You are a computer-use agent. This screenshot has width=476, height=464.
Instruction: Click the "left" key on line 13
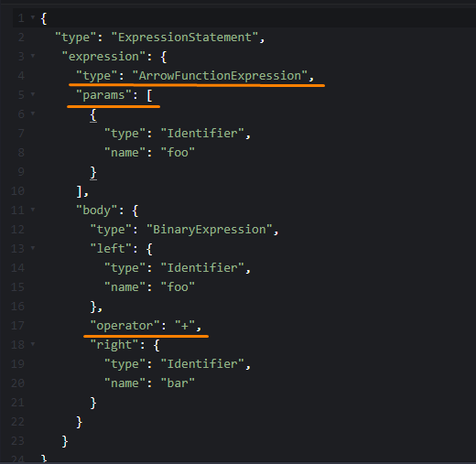pos(111,249)
